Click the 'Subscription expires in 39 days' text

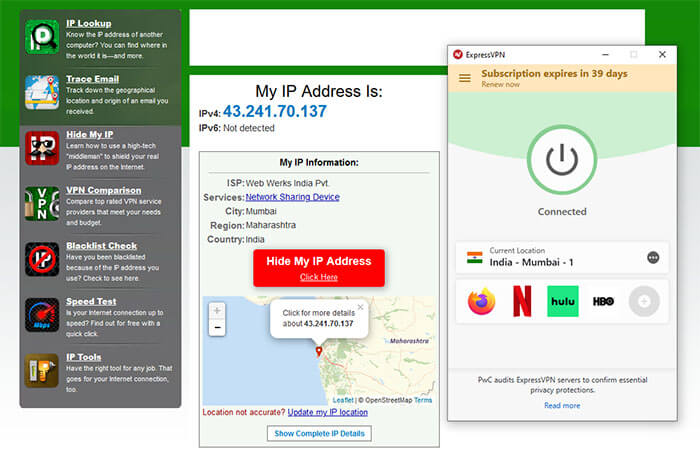(554, 73)
